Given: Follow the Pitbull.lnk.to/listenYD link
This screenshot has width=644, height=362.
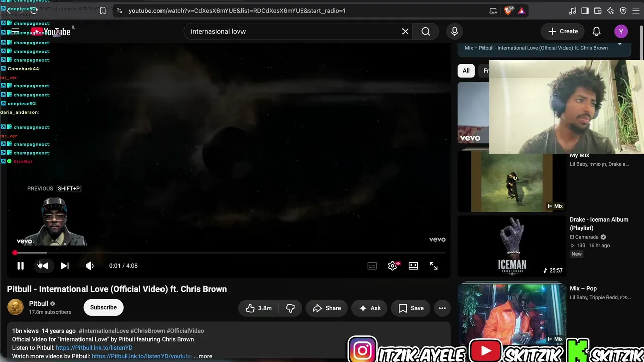Looking at the screenshot, I should pyautogui.click(x=94, y=348).
